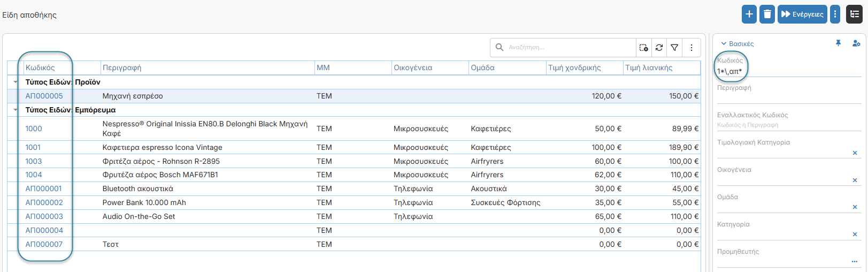The image size is (868, 272).
Task: Open the blue three-dot more options menu
Action: pos(835,14)
